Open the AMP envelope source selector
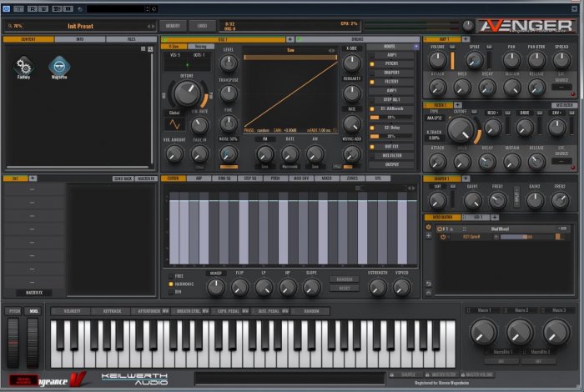 pos(561,87)
